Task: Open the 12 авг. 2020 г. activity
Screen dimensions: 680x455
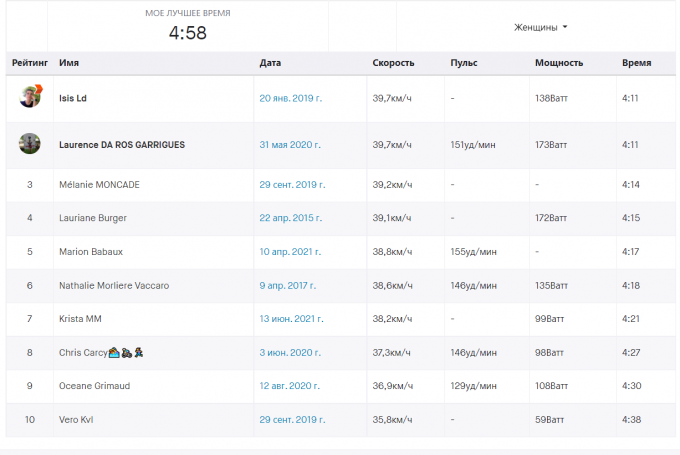Action: point(290,386)
